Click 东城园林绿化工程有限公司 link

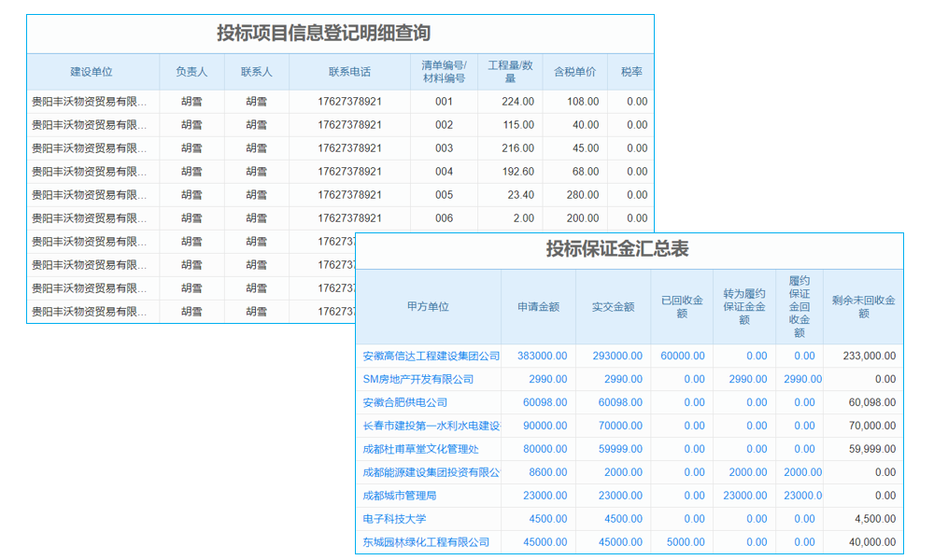coord(428,542)
